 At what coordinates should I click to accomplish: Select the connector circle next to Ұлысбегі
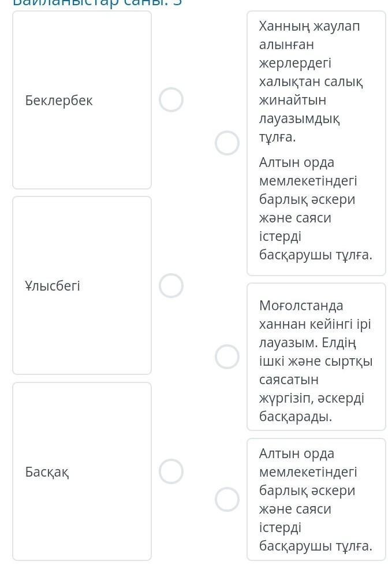(x=171, y=285)
